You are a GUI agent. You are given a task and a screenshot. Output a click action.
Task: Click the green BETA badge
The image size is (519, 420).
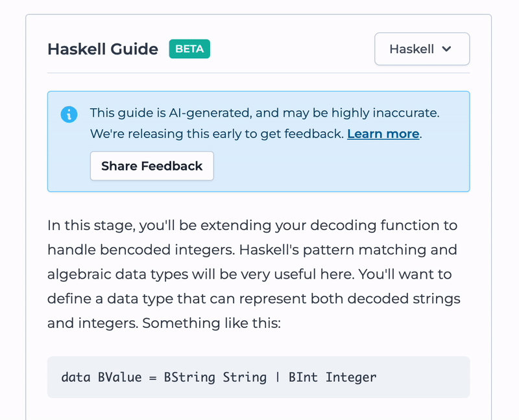(189, 49)
